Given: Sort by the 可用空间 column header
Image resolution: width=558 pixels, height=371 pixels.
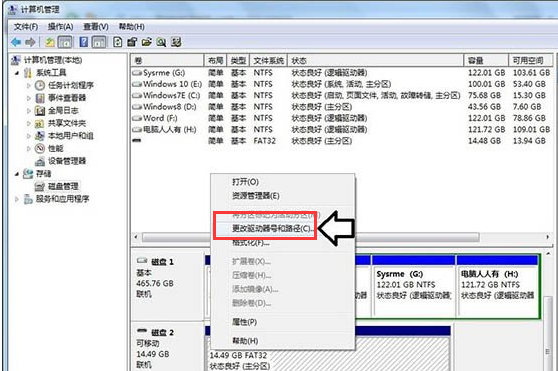Looking at the screenshot, I should coord(530,60).
